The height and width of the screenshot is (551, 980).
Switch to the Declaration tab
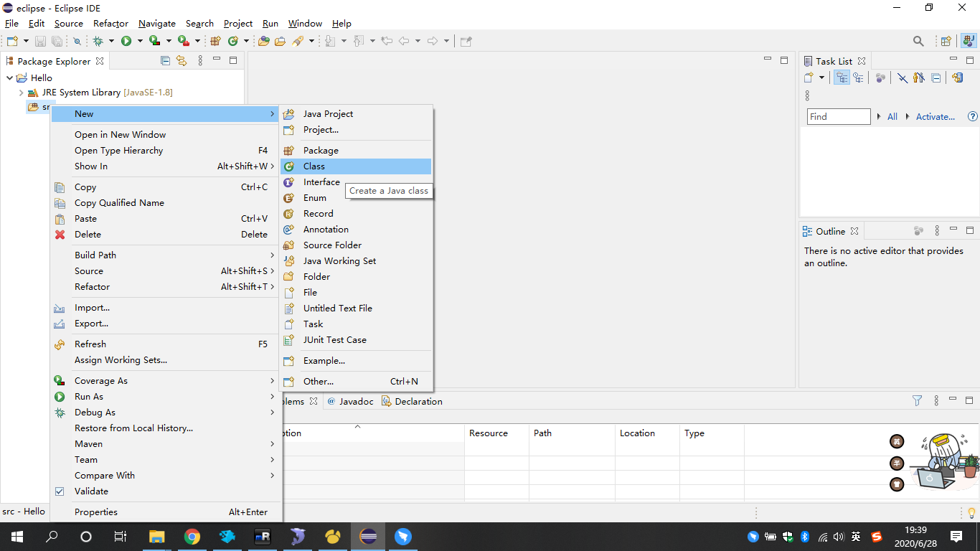(412, 401)
